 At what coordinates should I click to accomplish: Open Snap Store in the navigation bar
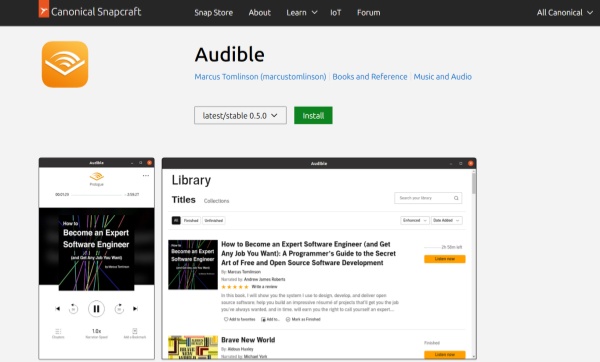[214, 13]
